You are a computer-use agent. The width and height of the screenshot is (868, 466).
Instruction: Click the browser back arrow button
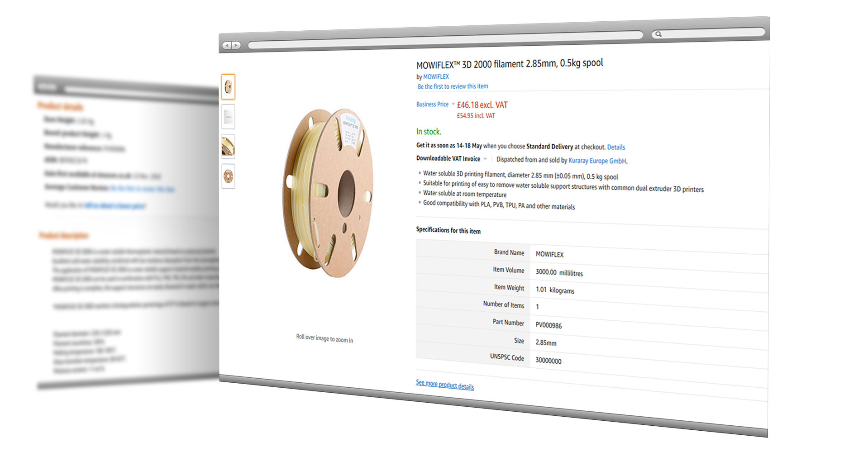click(227, 45)
